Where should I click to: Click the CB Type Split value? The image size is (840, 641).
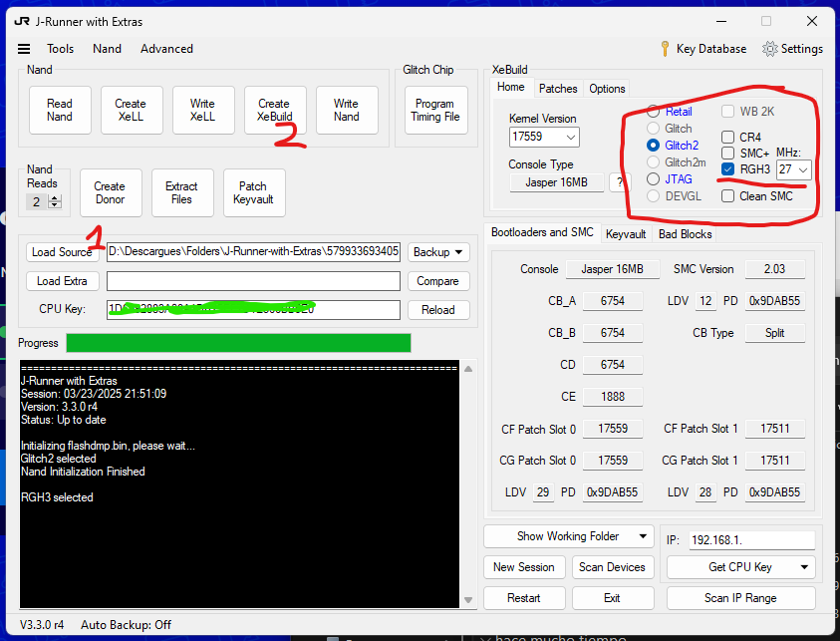point(774,333)
